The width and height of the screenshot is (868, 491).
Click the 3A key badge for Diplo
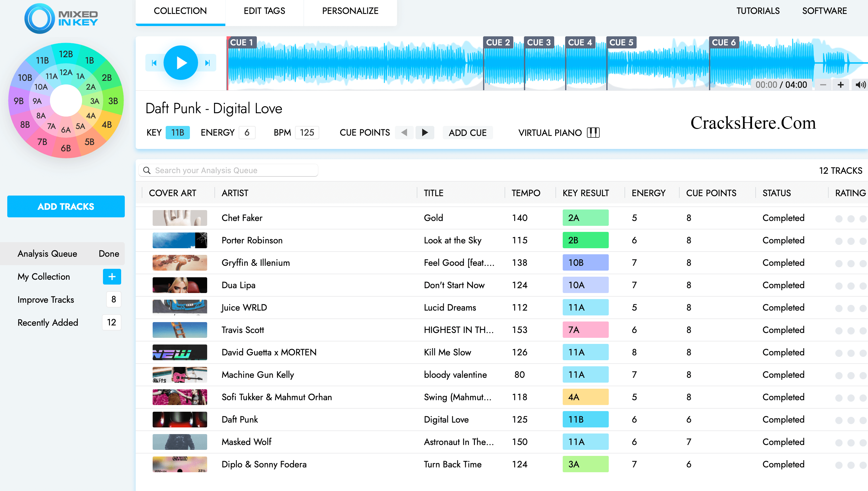pyautogui.click(x=586, y=464)
